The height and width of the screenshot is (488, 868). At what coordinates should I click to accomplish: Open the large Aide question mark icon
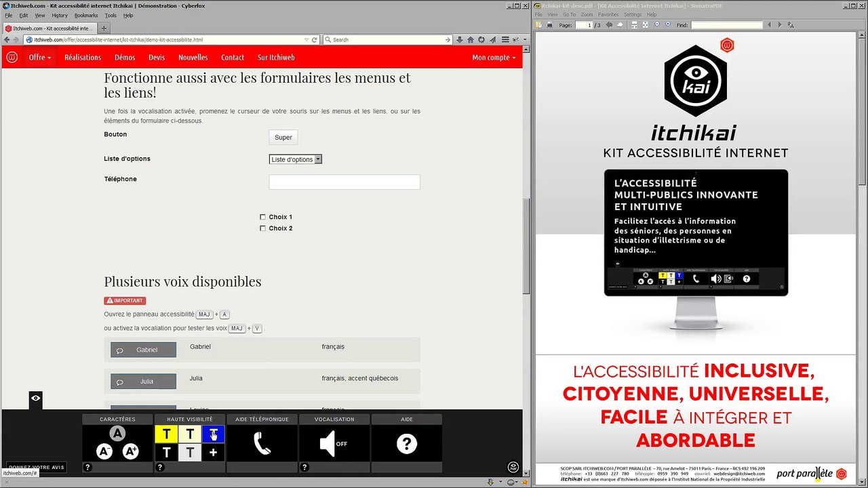(407, 444)
